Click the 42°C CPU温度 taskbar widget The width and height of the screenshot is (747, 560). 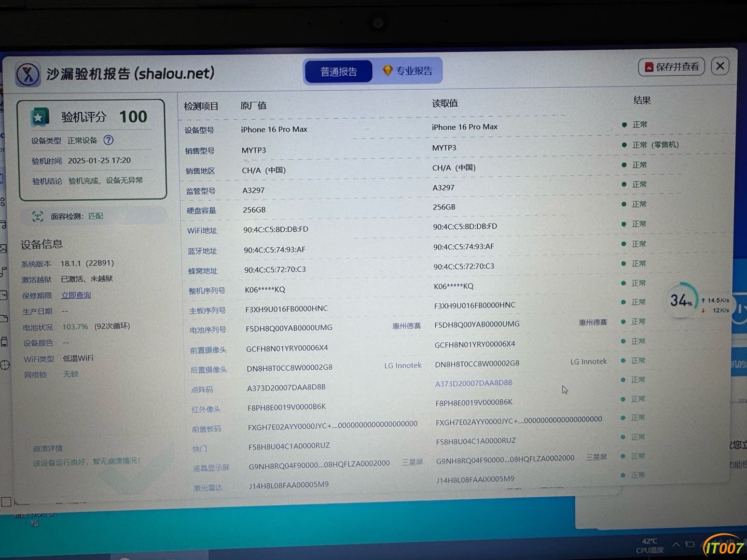649,545
